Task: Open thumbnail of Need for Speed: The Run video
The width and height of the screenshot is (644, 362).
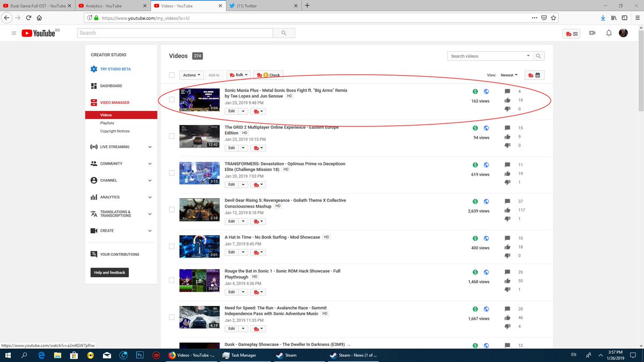Action: [x=199, y=317]
